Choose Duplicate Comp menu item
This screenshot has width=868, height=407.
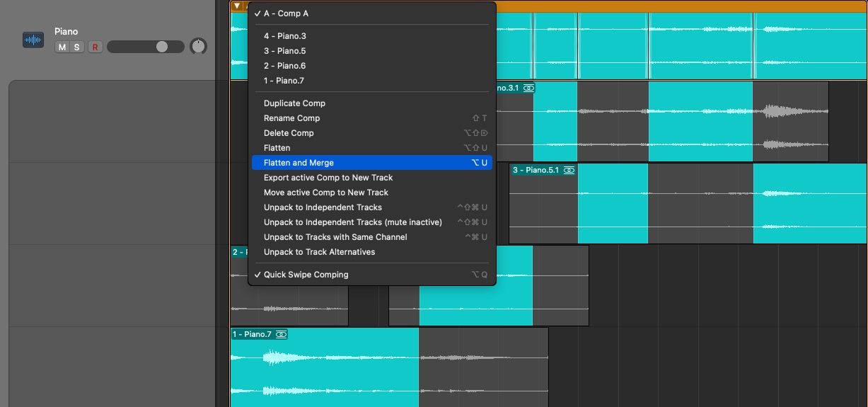pyautogui.click(x=294, y=103)
